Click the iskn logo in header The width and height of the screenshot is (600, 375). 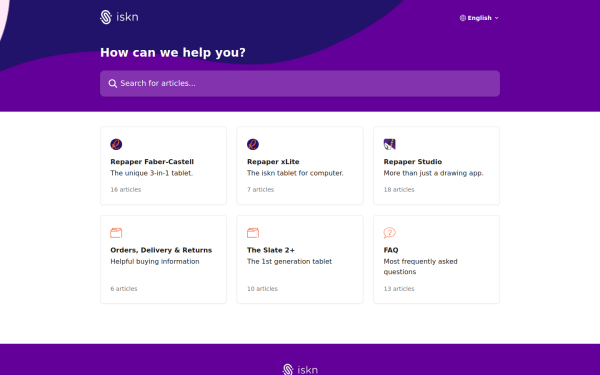pyautogui.click(x=119, y=17)
